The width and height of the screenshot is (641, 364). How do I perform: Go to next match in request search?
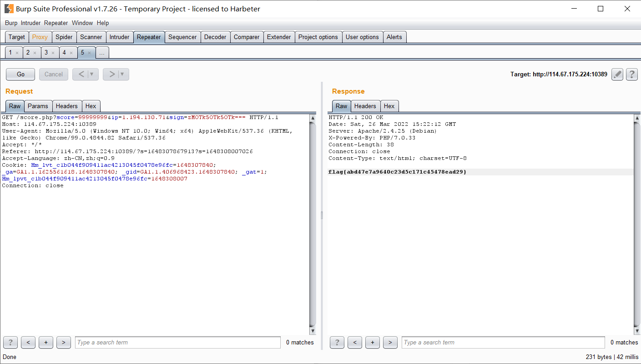coord(64,342)
